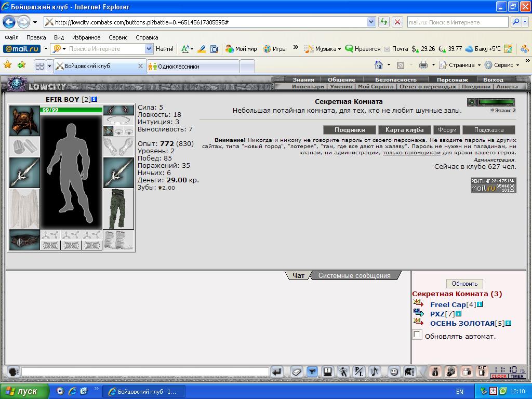Image resolution: width=532 pixels, height=399 pixels.
Task: Click the chat message input field
Action: click(x=145, y=372)
